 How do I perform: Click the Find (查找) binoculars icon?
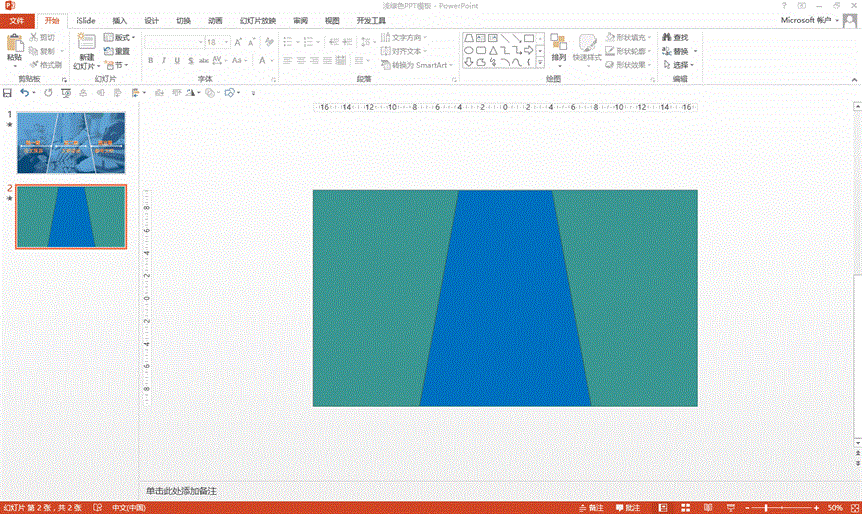pos(665,37)
